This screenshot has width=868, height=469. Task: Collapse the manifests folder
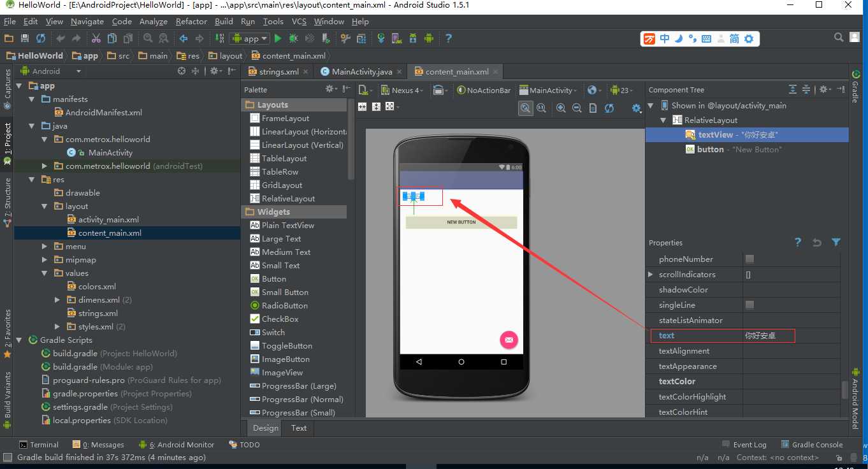tap(32, 99)
